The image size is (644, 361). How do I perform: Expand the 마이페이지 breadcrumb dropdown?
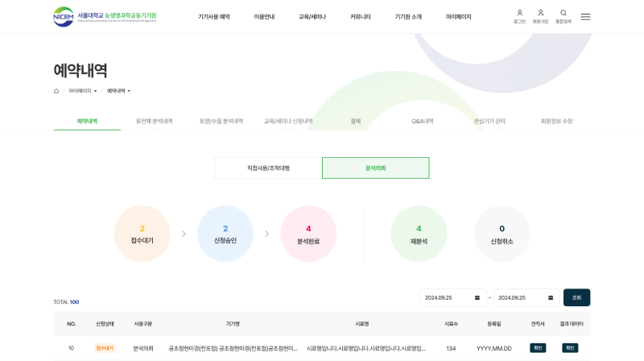click(x=83, y=91)
